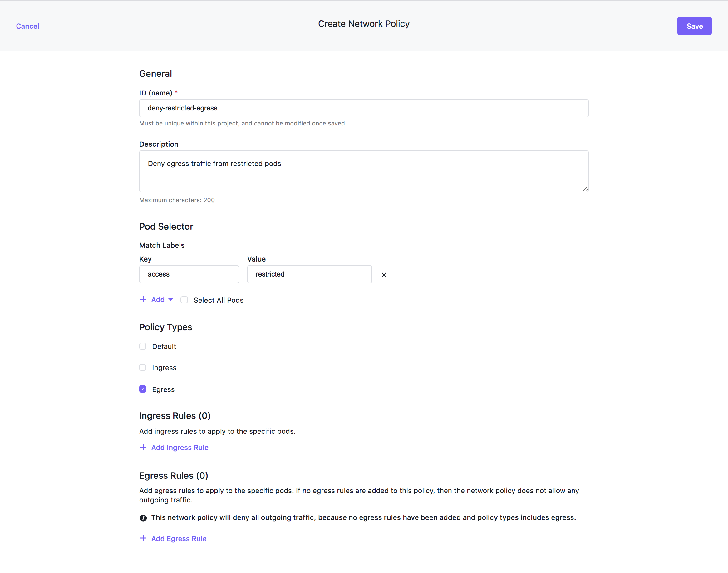Click the 'Pod Selector' heading
The height and width of the screenshot is (573, 728).
166,227
